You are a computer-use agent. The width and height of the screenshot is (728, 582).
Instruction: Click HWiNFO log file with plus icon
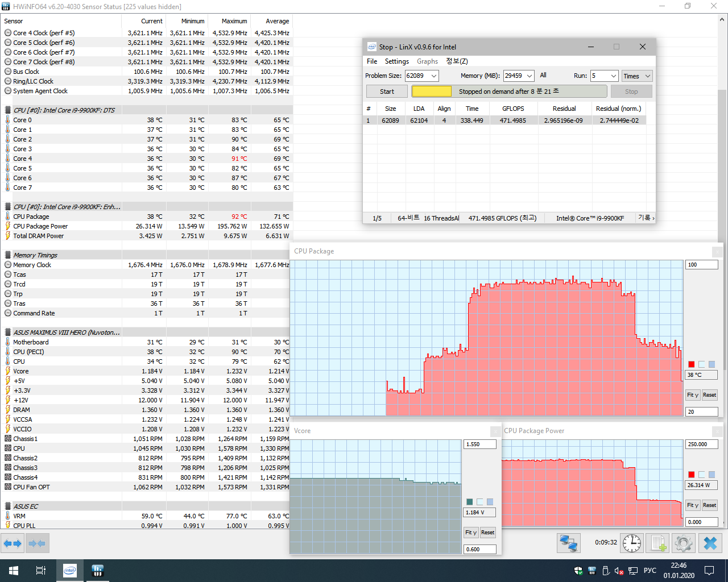(x=658, y=543)
